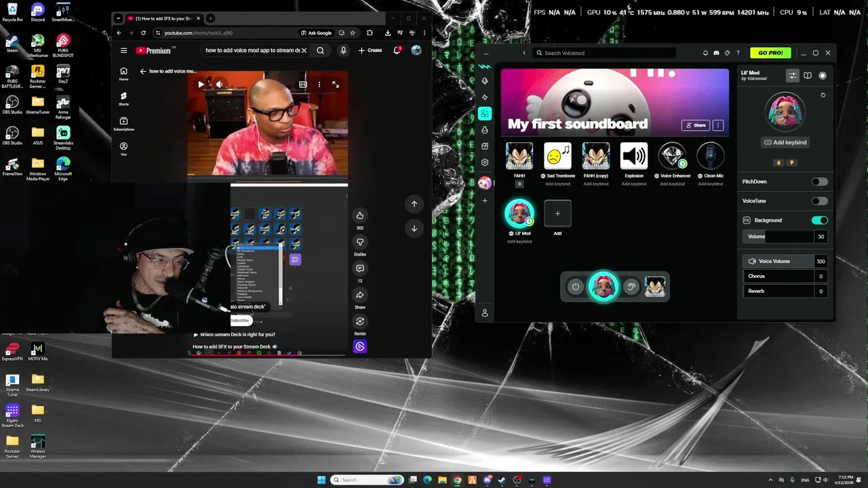Image resolution: width=868 pixels, height=488 pixels.
Task: Add a new sound with Add tile
Action: click(557, 213)
